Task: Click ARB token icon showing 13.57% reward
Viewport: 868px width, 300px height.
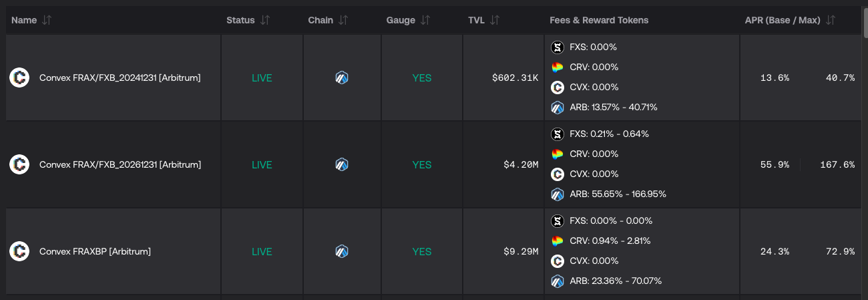Action: pos(558,107)
